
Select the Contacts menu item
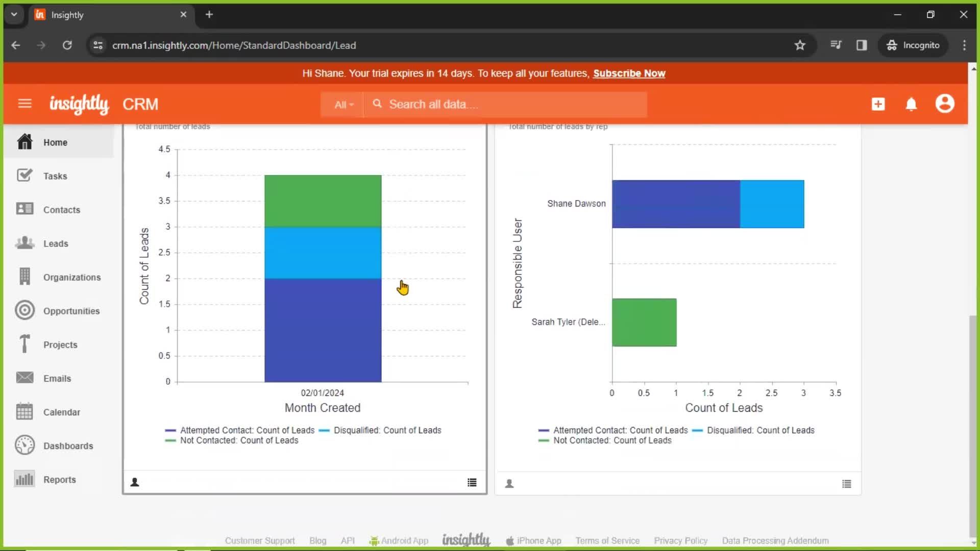pyautogui.click(x=61, y=209)
